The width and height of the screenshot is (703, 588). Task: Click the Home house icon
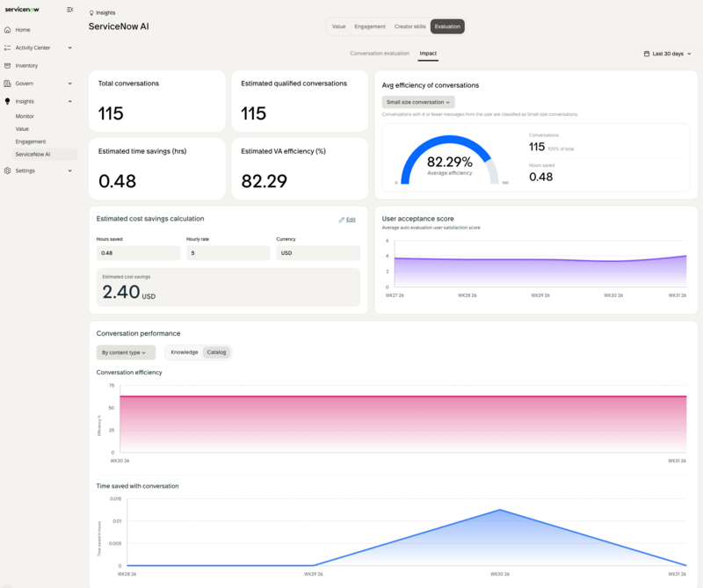coord(7,30)
